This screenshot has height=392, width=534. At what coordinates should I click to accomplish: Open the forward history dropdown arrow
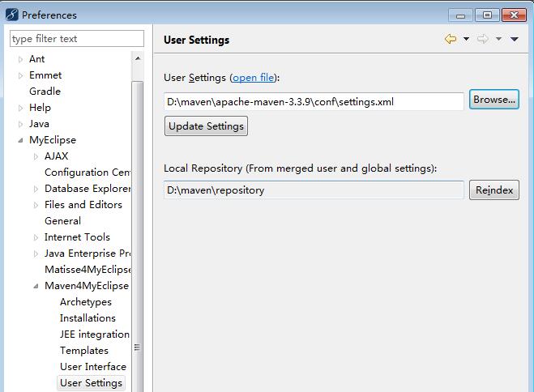click(498, 39)
